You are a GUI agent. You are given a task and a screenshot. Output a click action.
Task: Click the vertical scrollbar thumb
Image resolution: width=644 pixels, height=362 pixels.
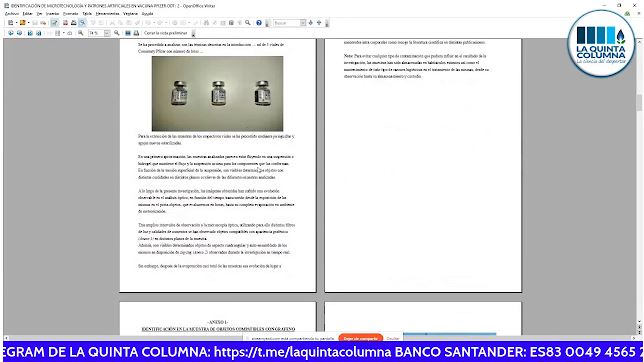[639, 103]
